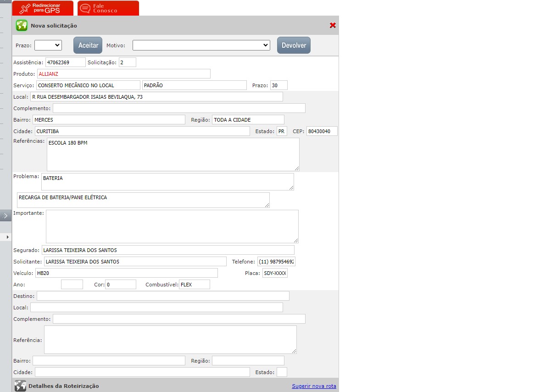551x392 pixels.
Task: Click the Solicitante name field
Action: (135, 261)
